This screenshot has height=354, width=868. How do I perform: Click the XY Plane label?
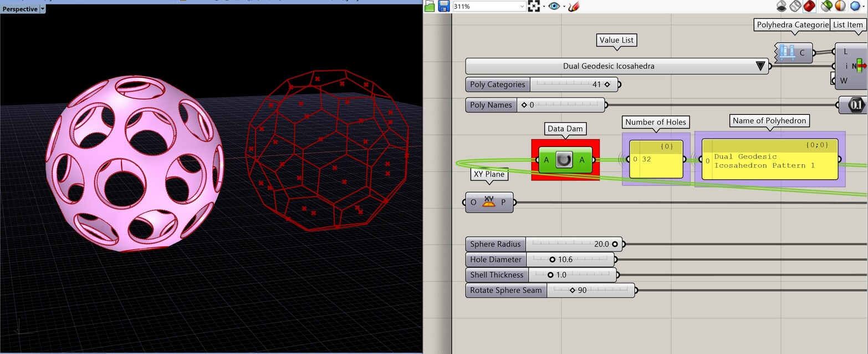click(488, 174)
